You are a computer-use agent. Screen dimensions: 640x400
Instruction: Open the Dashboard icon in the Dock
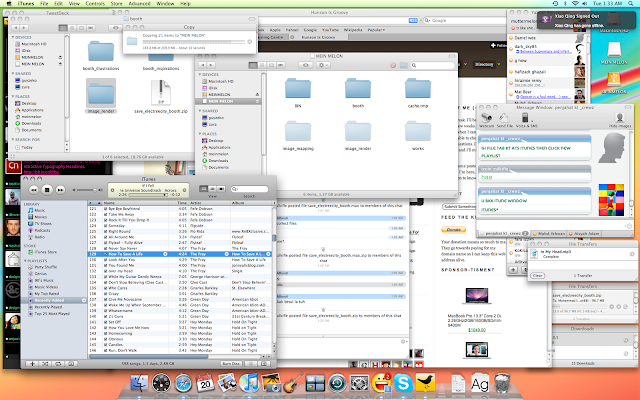tap(161, 384)
